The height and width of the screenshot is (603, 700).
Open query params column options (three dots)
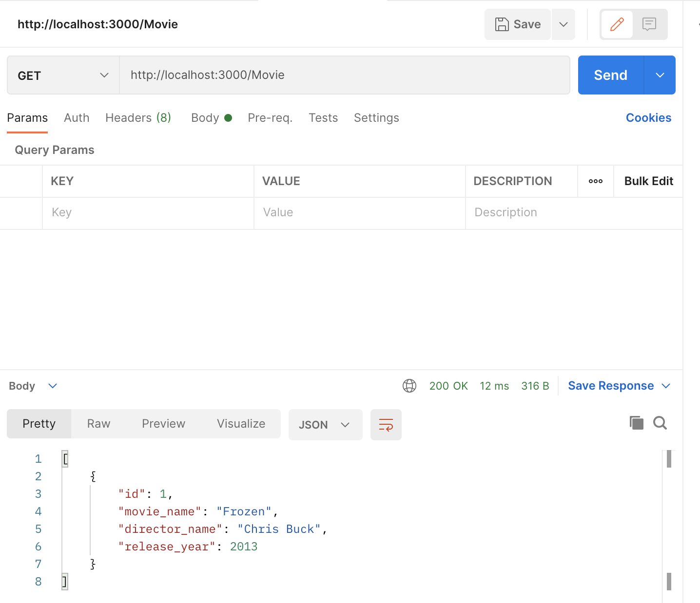tap(596, 181)
